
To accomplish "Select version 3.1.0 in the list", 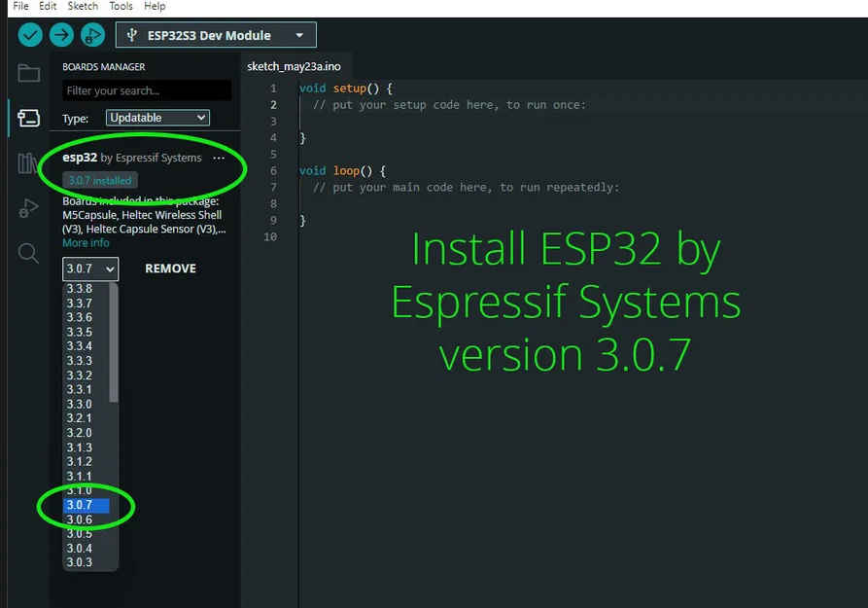I will click(86, 490).
